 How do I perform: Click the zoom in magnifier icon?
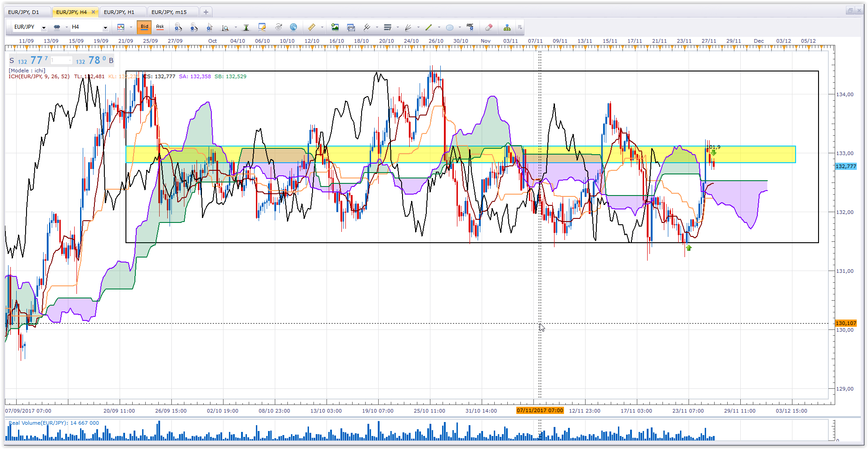coord(179,27)
